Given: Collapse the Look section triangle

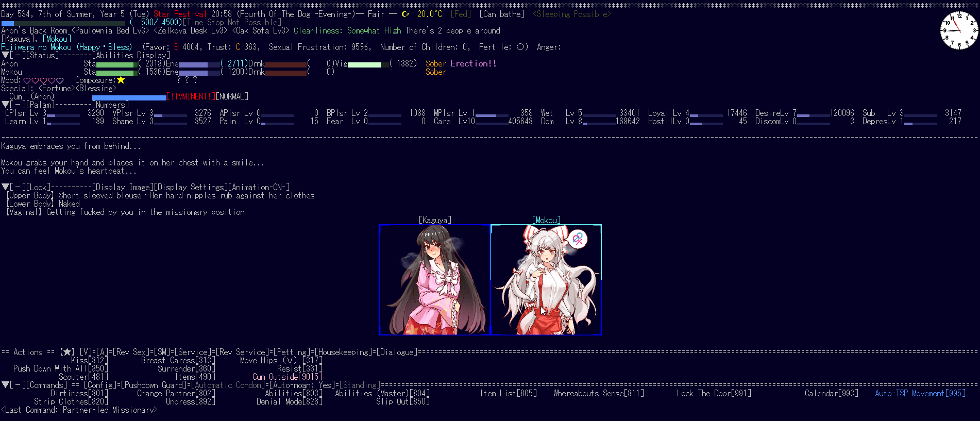Looking at the screenshot, I should 5,187.
